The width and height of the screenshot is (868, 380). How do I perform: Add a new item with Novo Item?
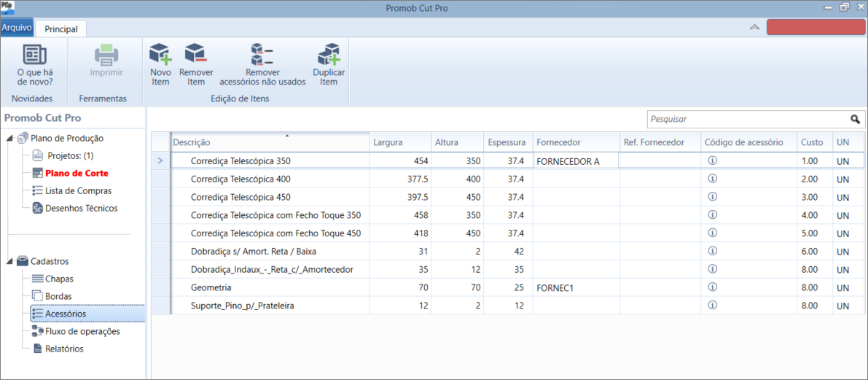[x=160, y=55]
